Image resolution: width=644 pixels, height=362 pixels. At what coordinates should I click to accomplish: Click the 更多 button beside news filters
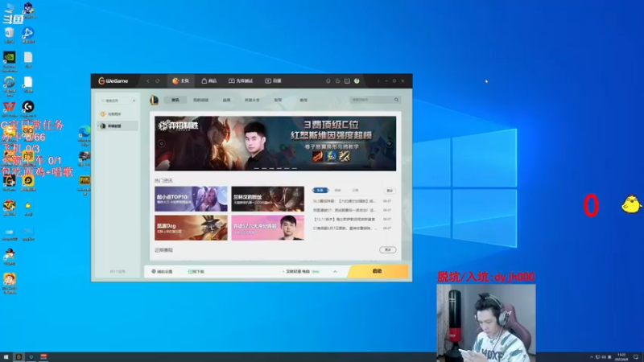390,191
